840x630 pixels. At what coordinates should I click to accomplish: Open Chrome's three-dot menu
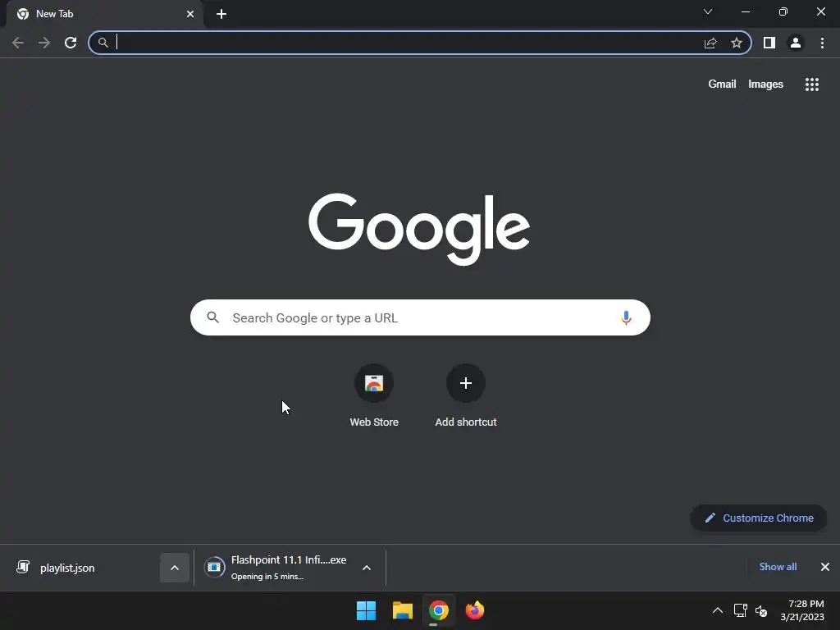tap(822, 43)
